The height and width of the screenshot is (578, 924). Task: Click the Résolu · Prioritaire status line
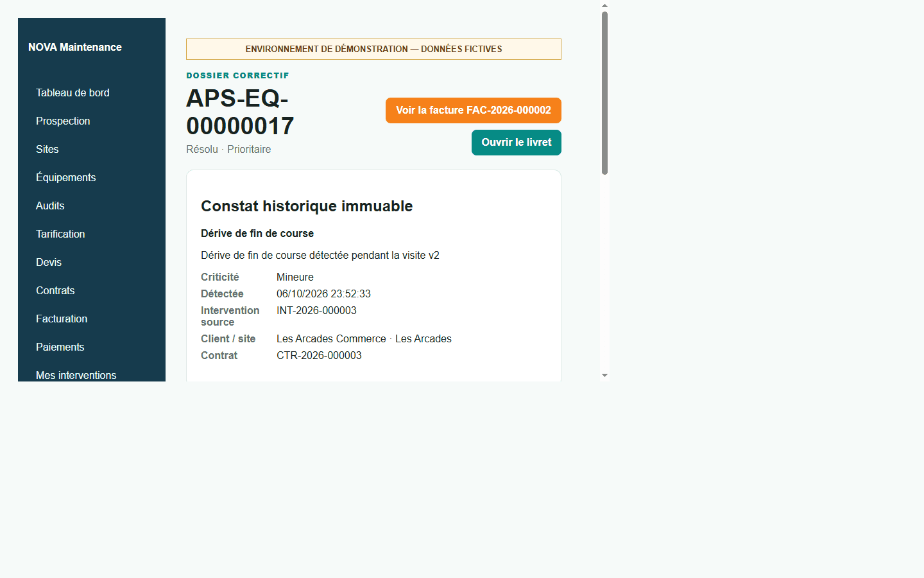pos(228,149)
